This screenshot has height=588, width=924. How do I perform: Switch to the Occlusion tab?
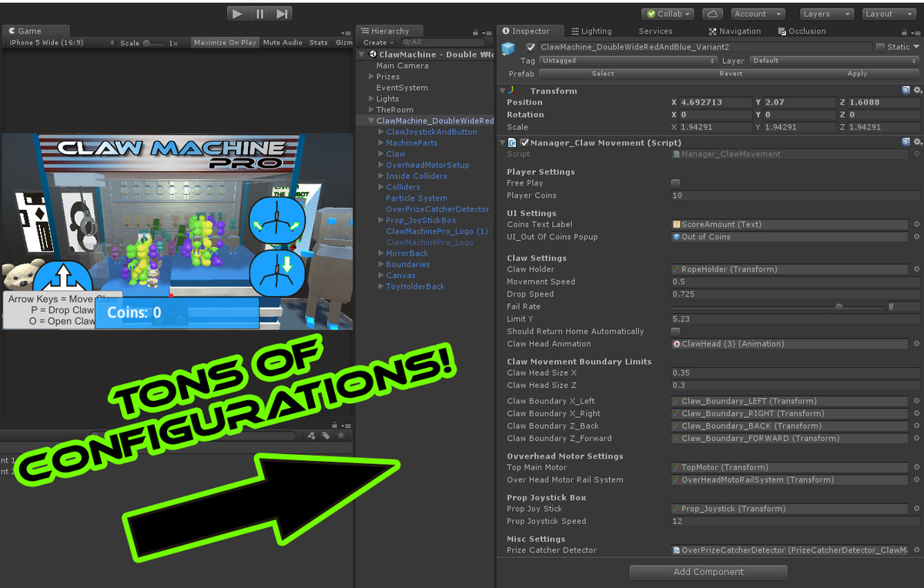point(802,32)
